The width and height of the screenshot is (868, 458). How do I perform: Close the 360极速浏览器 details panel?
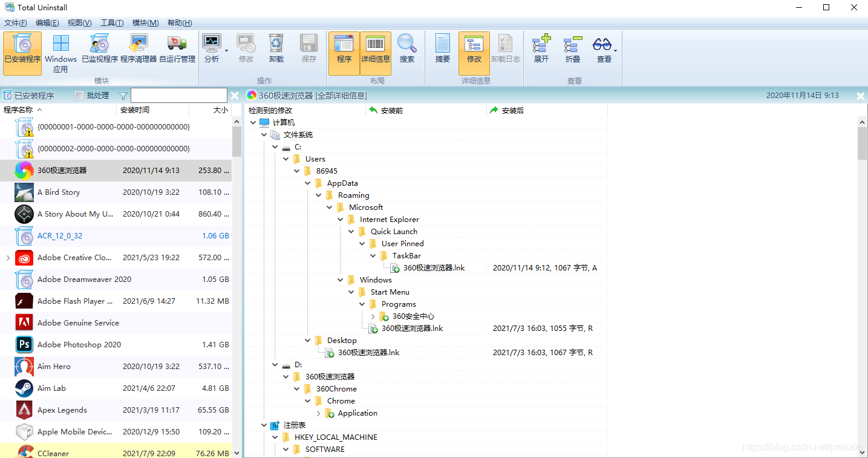coord(861,96)
